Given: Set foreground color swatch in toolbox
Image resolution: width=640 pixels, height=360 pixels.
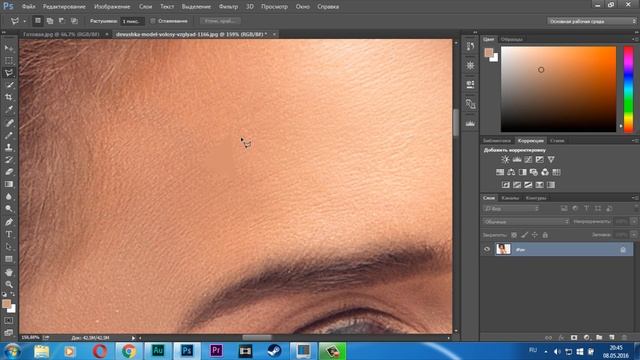Looking at the screenshot, I should 6,304.
